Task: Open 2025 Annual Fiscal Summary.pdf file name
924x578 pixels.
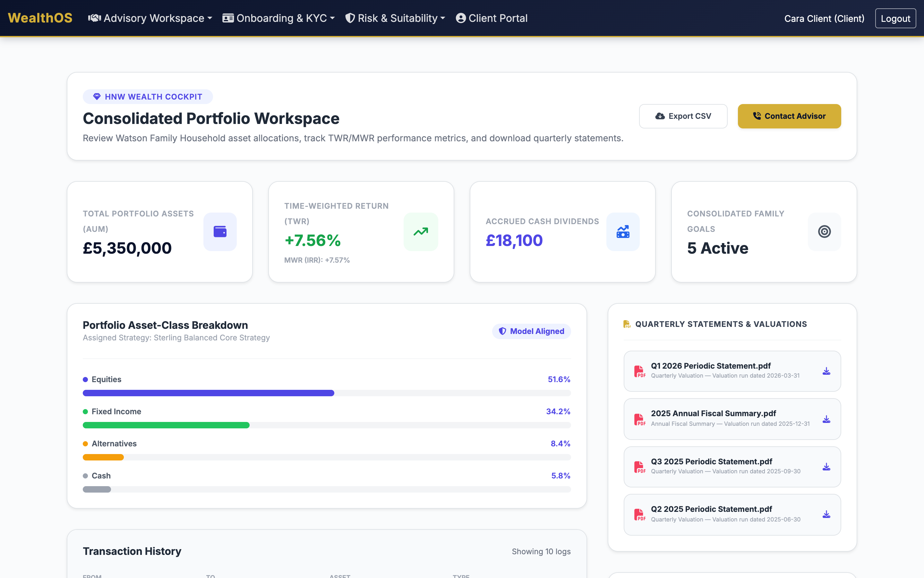Action: (x=713, y=413)
